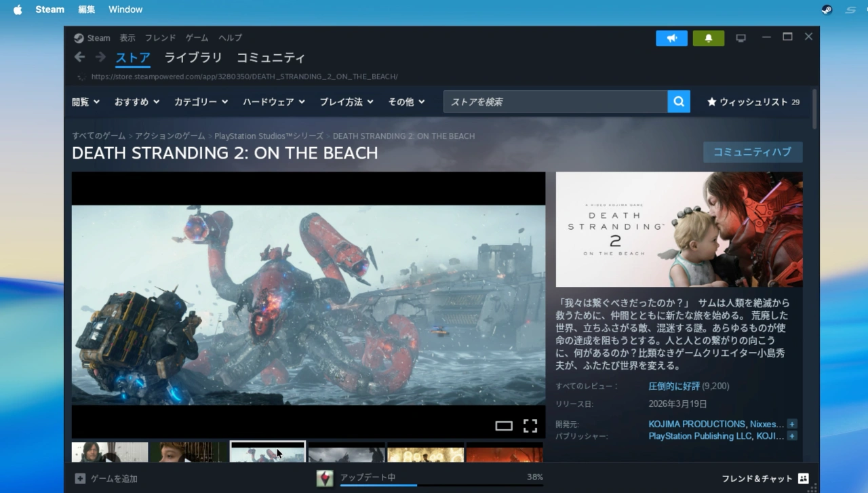Open Steam announcements via the megaphone icon

point(671,38)
